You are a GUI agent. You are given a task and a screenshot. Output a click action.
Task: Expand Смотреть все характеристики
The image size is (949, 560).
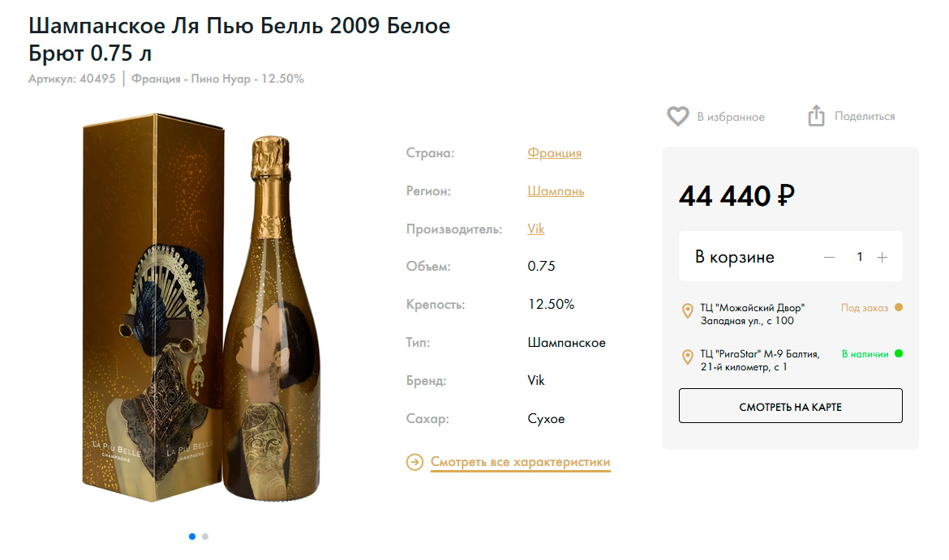[520, 462]
